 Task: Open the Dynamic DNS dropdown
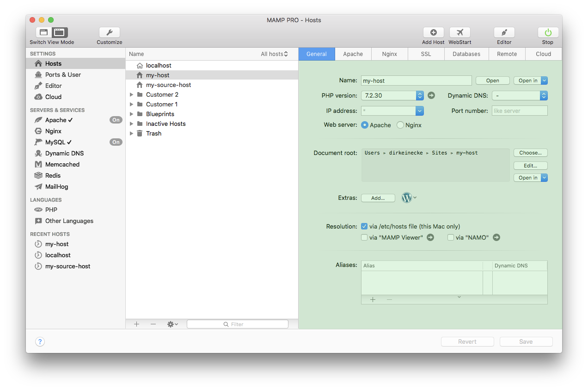click(520, 95)
